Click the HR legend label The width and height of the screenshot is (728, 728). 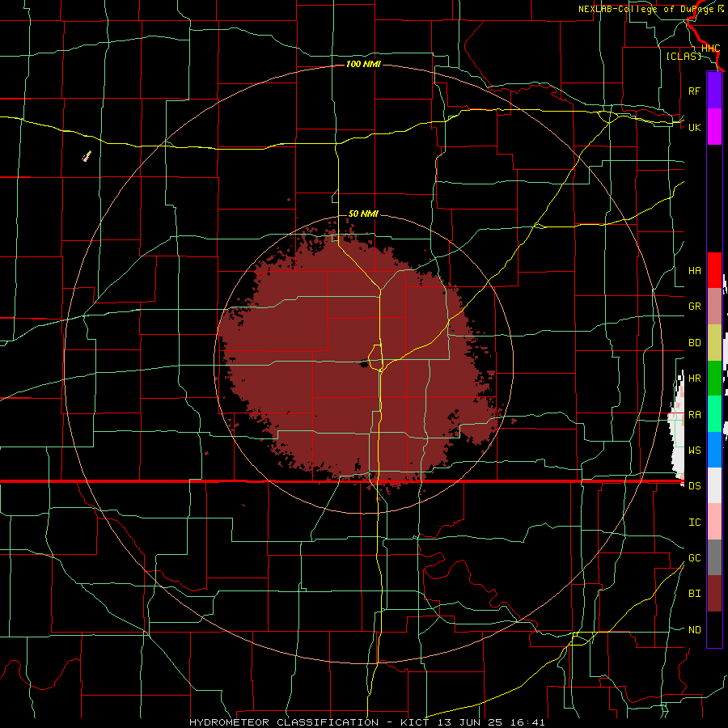tap(694, 379)
